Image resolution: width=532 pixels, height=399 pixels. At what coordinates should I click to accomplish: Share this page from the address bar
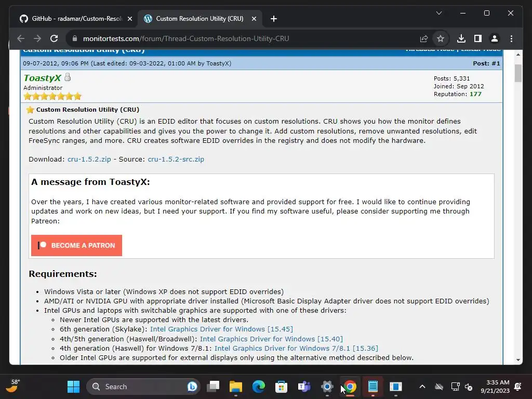[x=424, y=38]
